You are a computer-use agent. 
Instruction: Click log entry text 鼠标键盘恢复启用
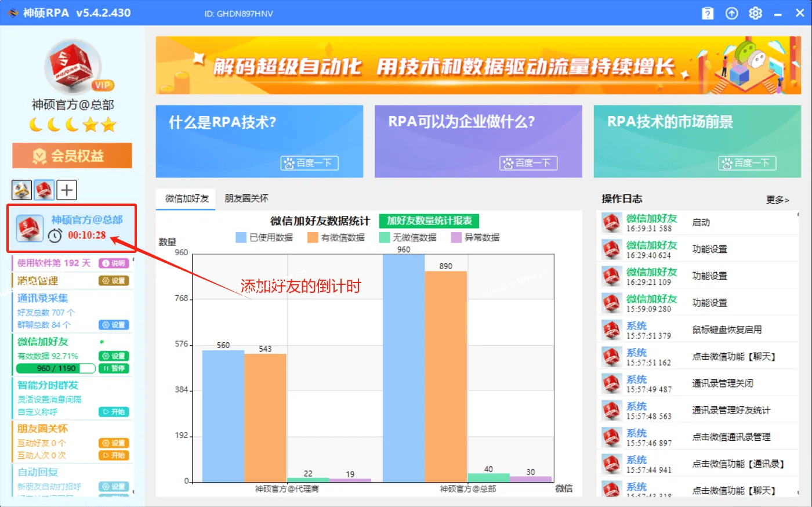click(x=727, y=330)
